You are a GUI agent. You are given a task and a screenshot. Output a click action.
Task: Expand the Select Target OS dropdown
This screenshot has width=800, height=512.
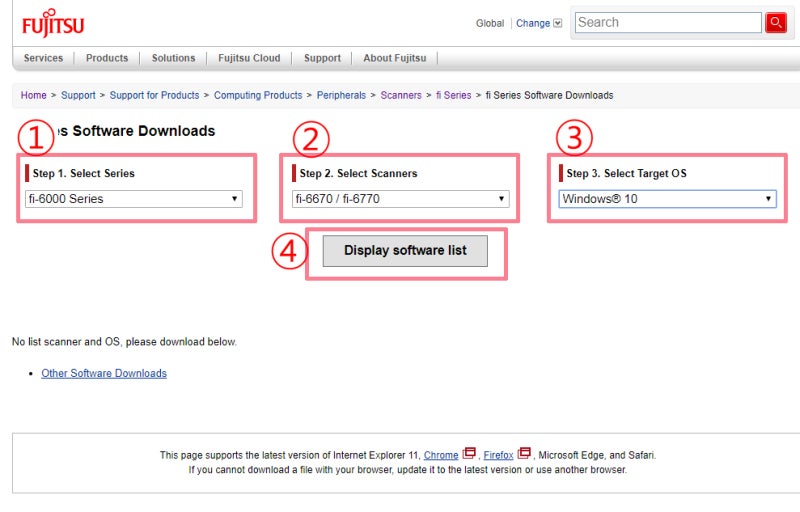[668, 199]
